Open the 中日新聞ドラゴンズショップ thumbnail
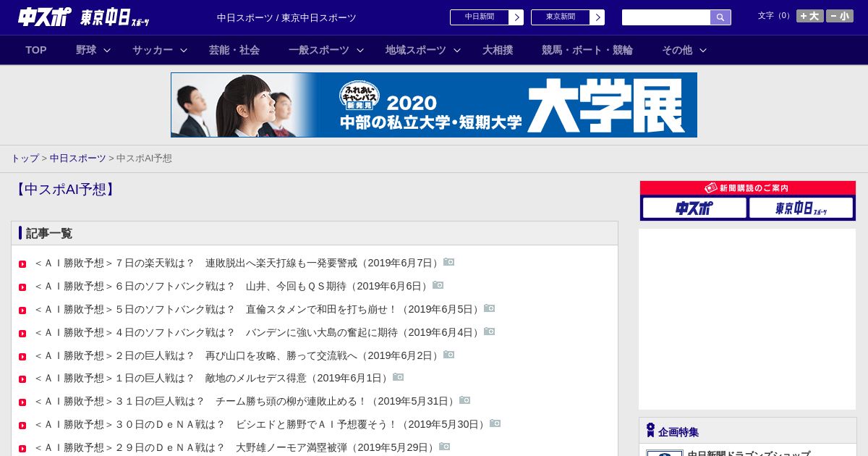Image resolution: width=868 pixels, height=456 pixels. pyautogui.click(x=664, y=453)
